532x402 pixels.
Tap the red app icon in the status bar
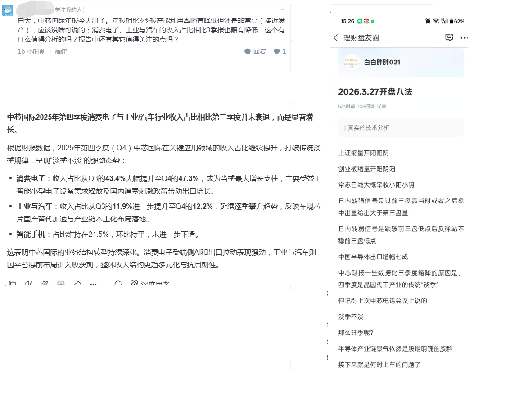366,21
